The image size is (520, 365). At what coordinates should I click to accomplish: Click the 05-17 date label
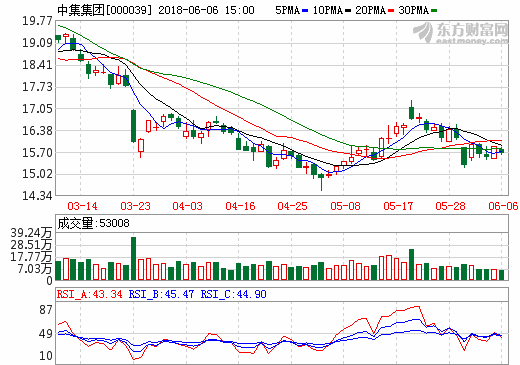tap(398, 206)
